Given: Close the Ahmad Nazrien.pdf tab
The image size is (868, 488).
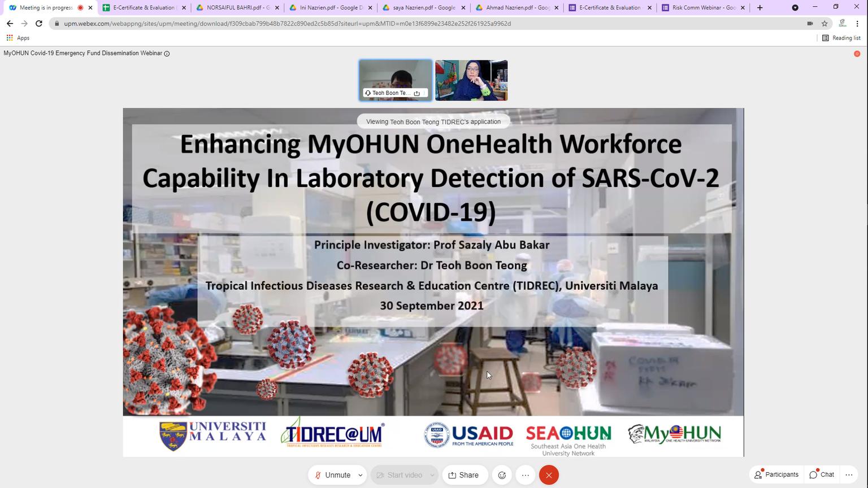Looking at the screenshot, I should [557, 8].
